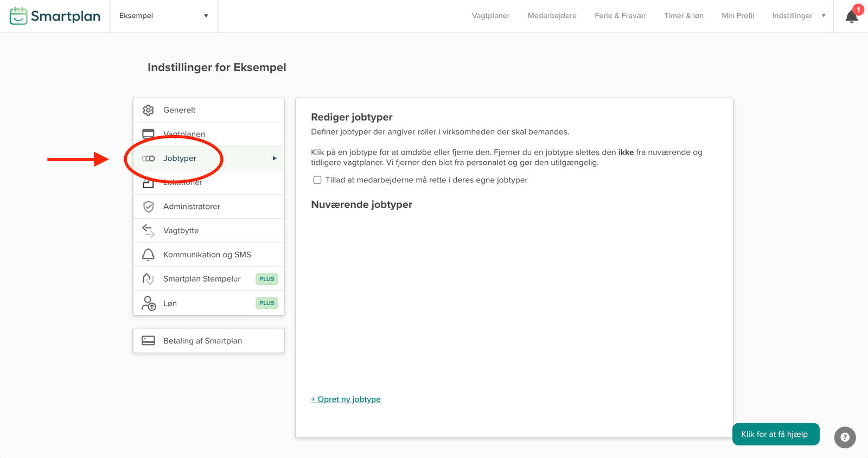Click the Generelt gear icon

click(148, 110)
